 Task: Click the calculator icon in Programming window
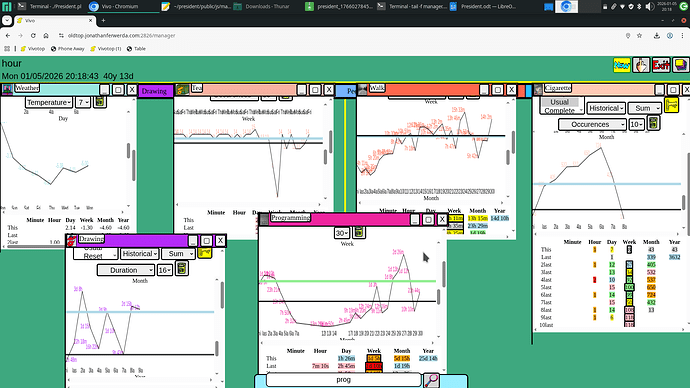click(x=359, y=232)
